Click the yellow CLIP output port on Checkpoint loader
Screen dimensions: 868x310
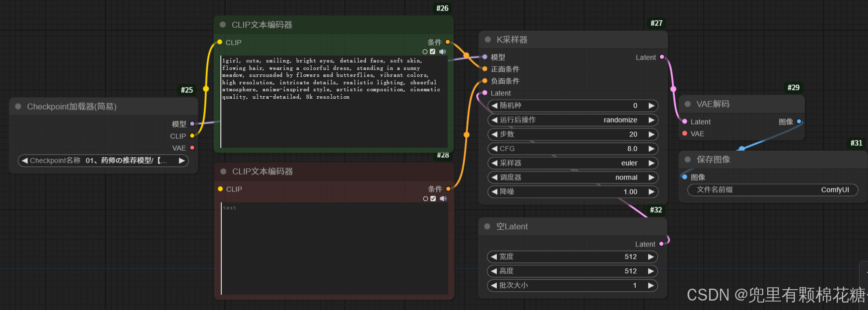(192, 136)
